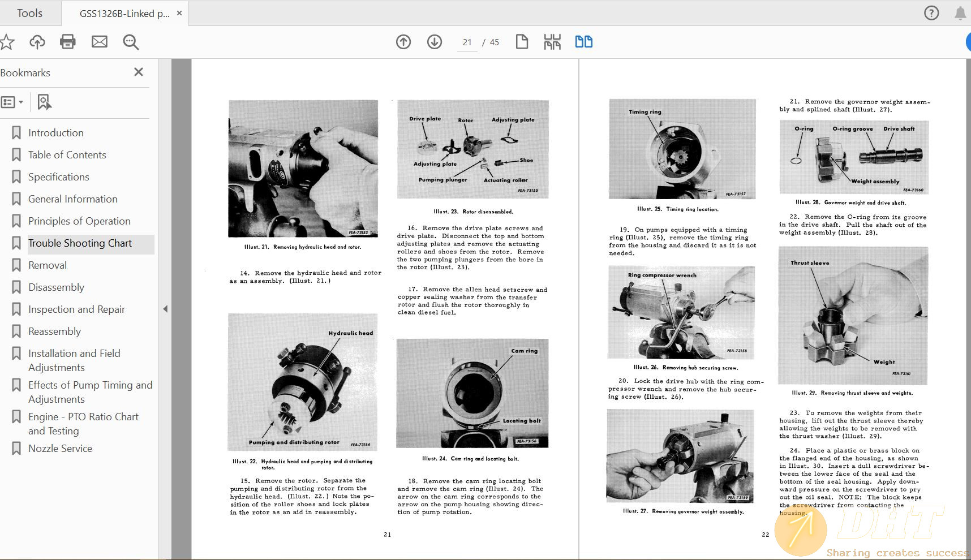Screen dimensions: 971x560
Task: Select the GSS1326B-Linked document tab
Action: pos(124,14)
